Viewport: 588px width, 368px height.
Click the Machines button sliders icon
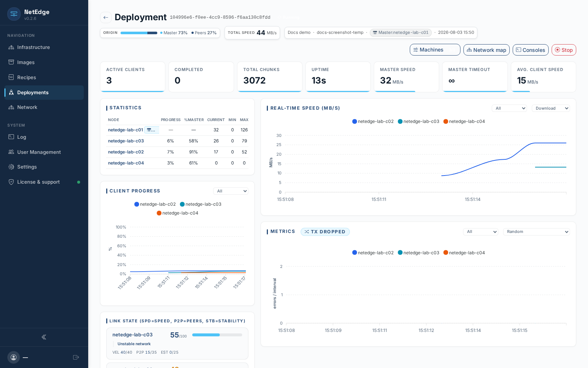click(x=416, y=50)
